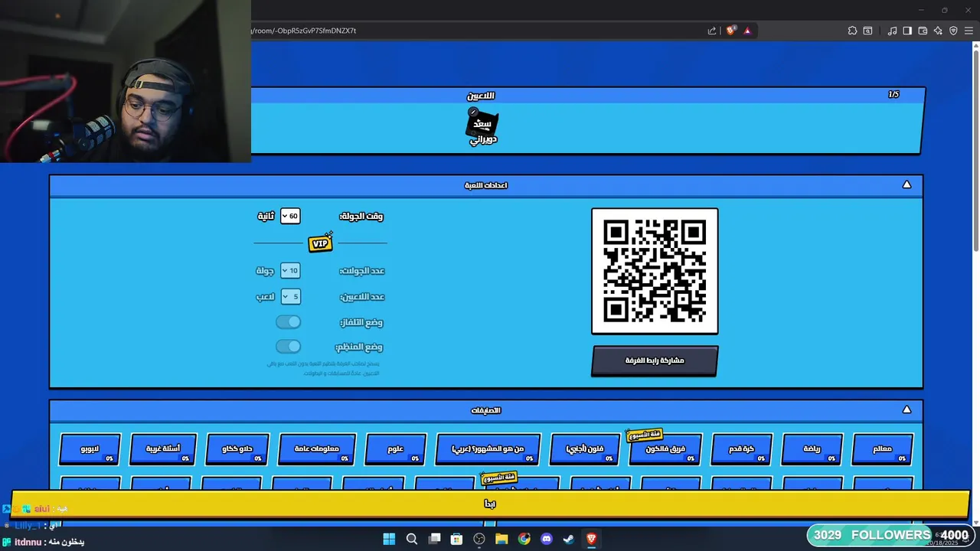Select the معلومات عامة category
The image size is (980, 551).
tap(317, 449)
